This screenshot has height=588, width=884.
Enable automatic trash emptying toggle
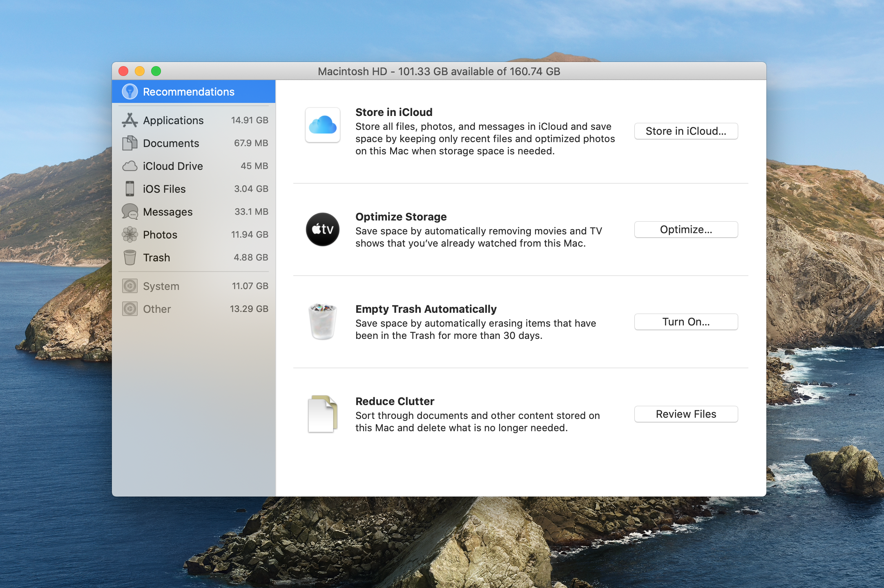[x=685, y=321]
